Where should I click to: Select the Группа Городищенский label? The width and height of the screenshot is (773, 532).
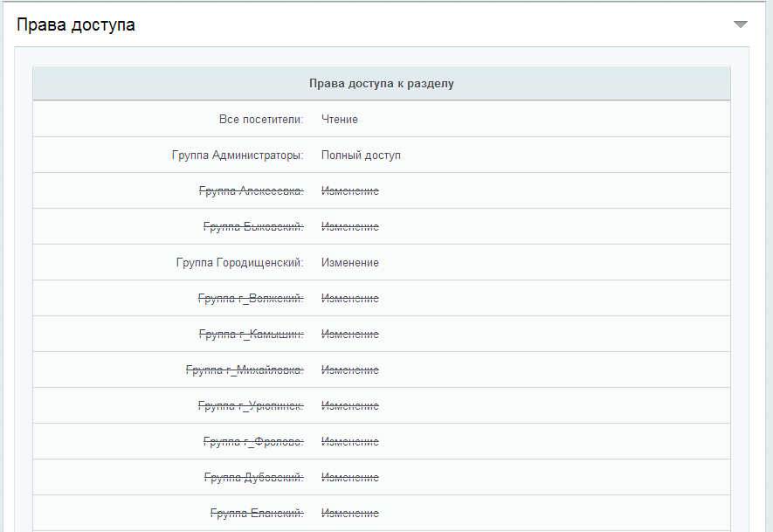240,263
